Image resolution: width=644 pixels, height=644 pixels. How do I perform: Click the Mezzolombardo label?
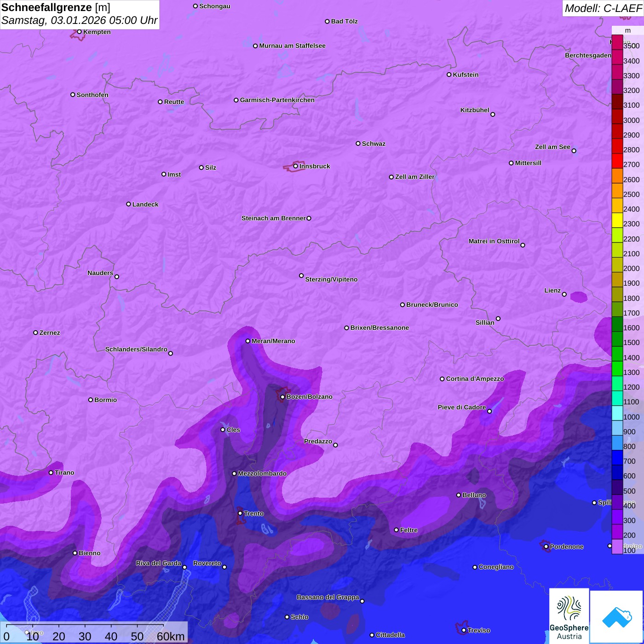click(262, 473)
